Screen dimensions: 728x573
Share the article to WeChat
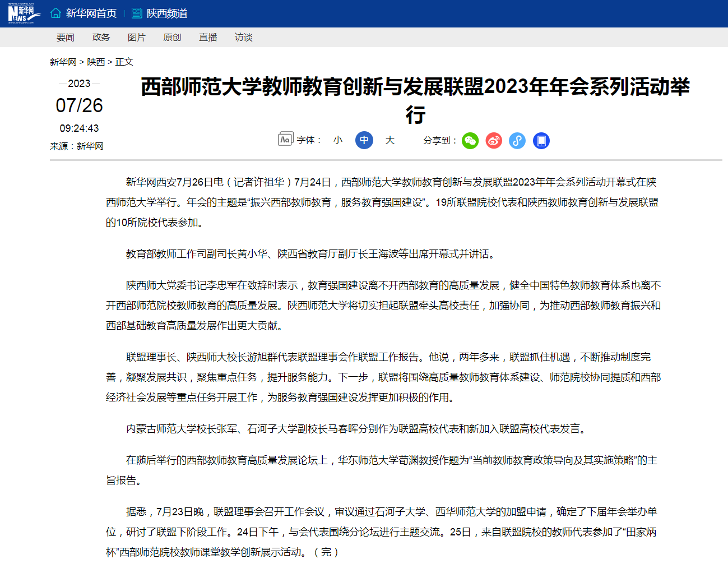(470, 140)
